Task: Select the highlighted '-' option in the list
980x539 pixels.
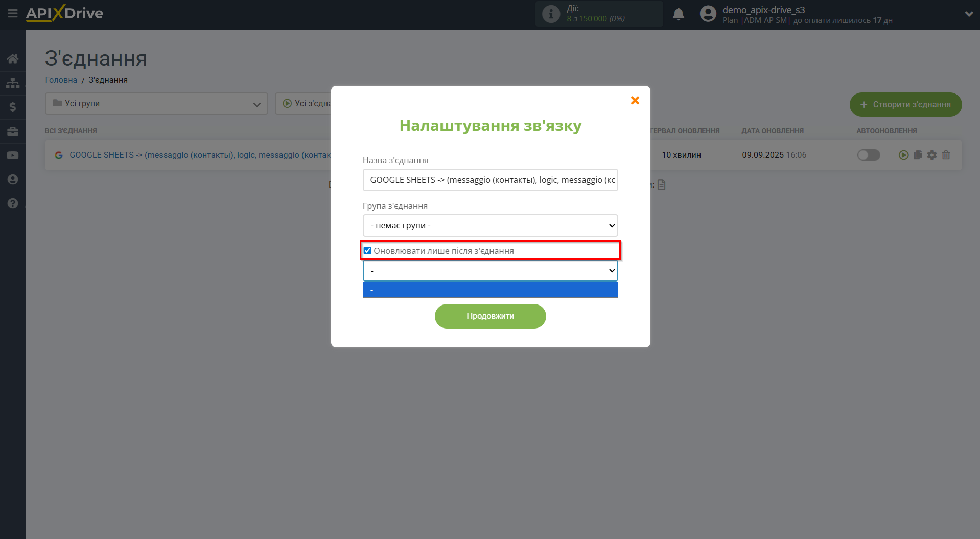Action: 490,290
